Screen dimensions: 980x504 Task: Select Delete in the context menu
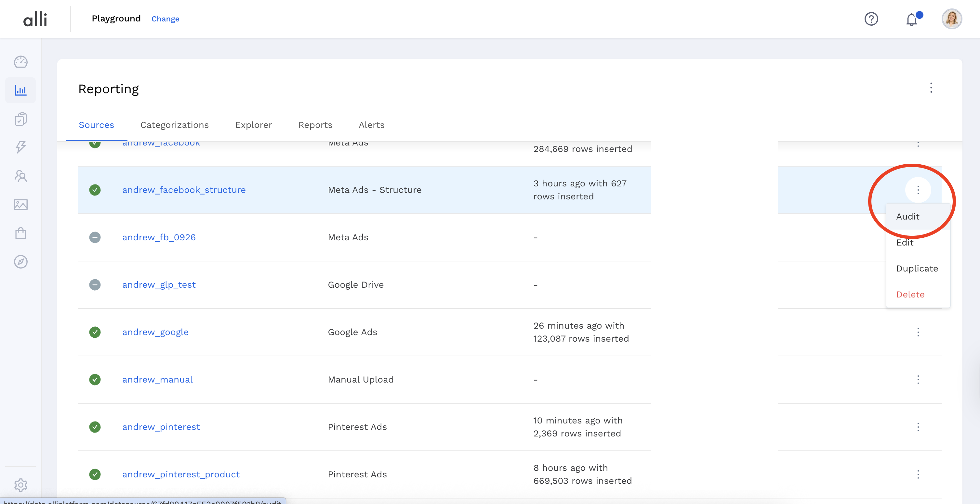click(910, 295)
